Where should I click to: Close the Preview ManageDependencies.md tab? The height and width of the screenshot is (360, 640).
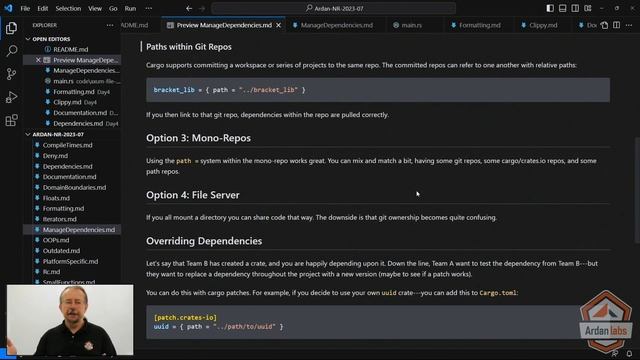pos(278,25)
